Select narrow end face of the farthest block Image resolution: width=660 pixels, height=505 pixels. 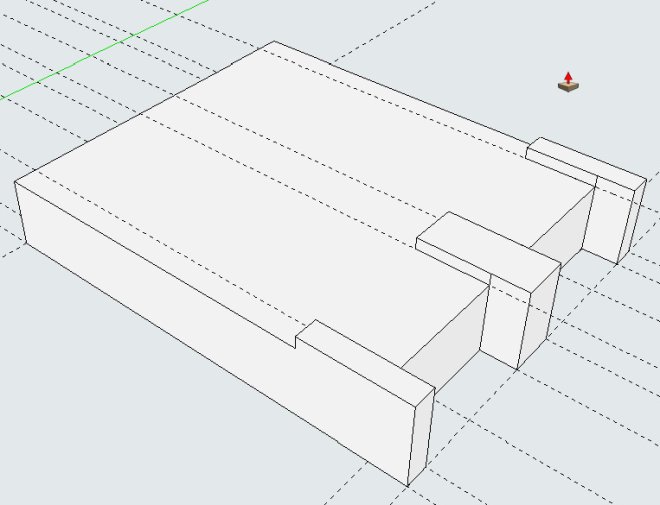(x=633, y=222)
